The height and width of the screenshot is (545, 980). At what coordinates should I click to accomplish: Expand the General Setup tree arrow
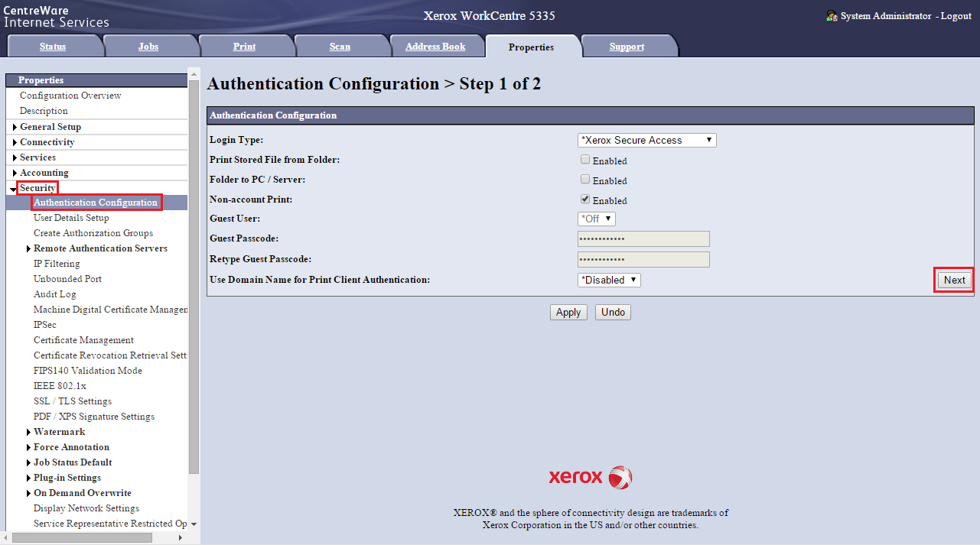pyautogui.click(x=15, y=127)
